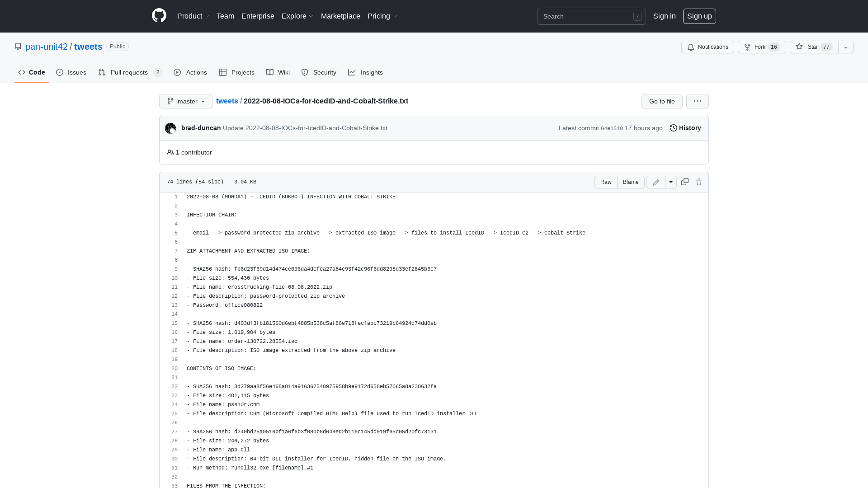
Task: Click the fork count 16
Action: 774,47
